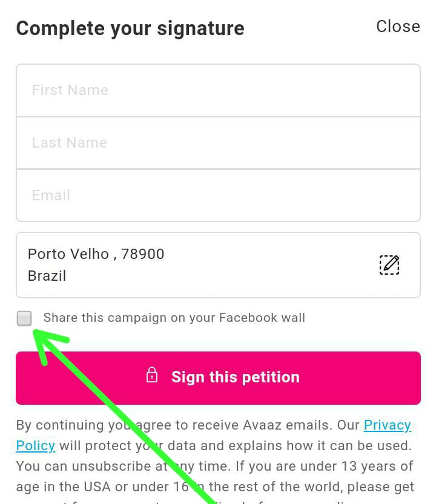
Task: Click the "Policy" link text on second line
Action: coord(35,446)
